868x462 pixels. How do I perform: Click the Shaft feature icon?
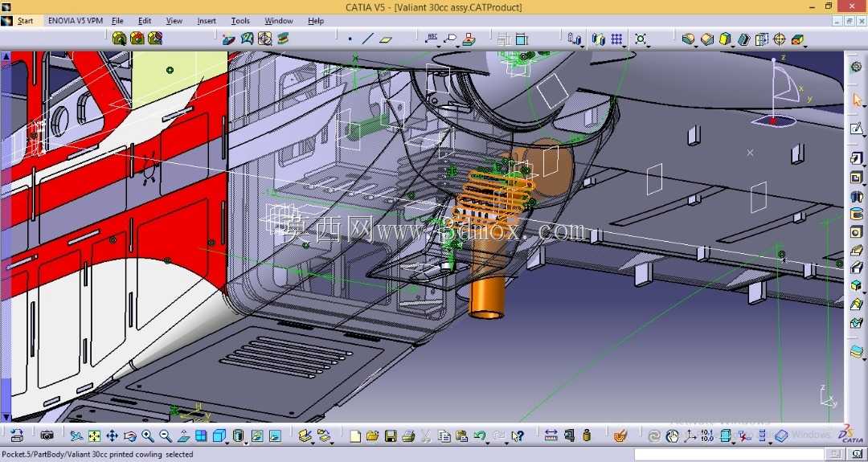pyautogui.click(x=856, y=196)
